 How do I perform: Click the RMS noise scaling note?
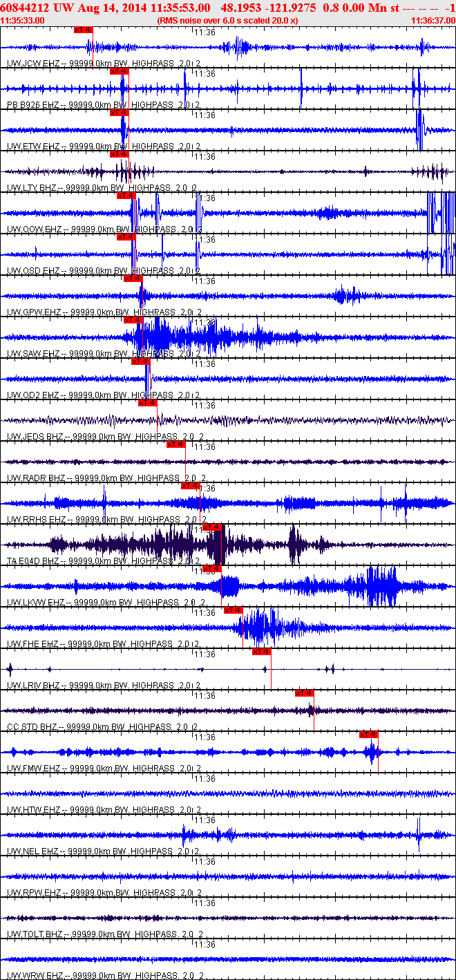pyautogui.click(x=228, y=21)
